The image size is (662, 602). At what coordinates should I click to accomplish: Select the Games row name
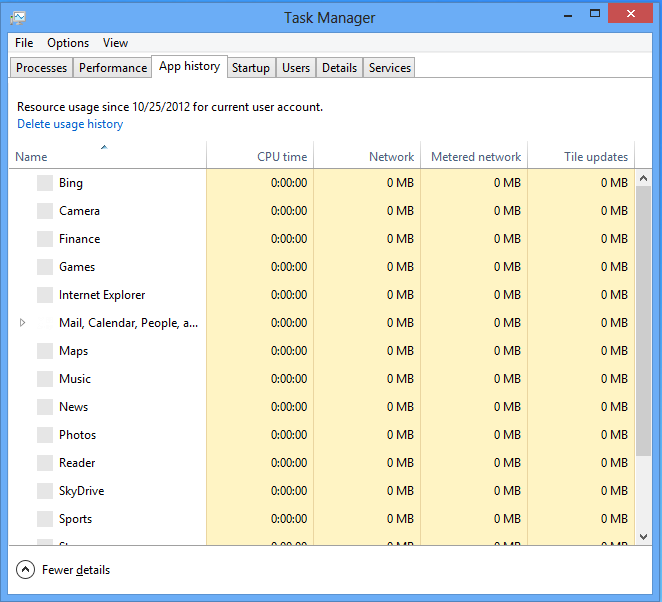(77, 267)
